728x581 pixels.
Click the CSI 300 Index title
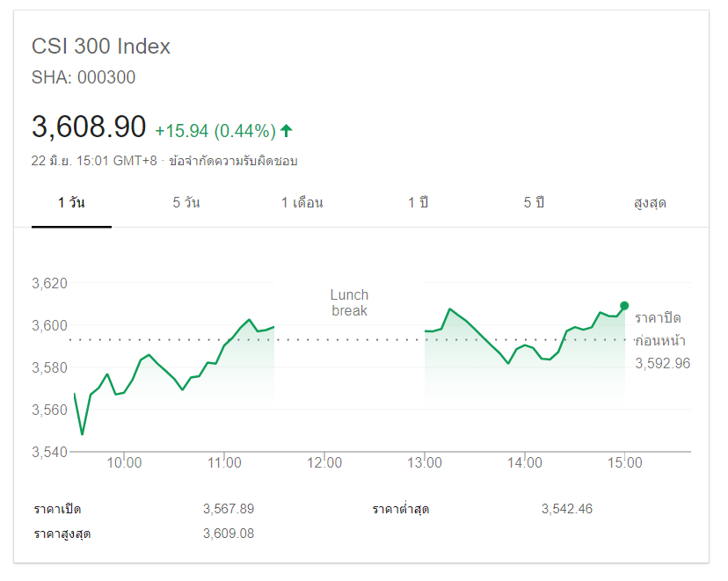(101, 47)
